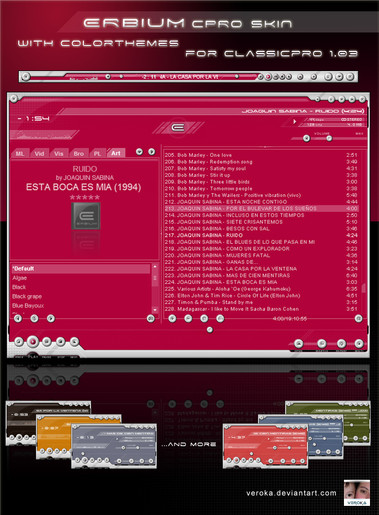379x515 pixels.
Task: Select playlist entry Bob Marley - One love
Action: [261, 155]
